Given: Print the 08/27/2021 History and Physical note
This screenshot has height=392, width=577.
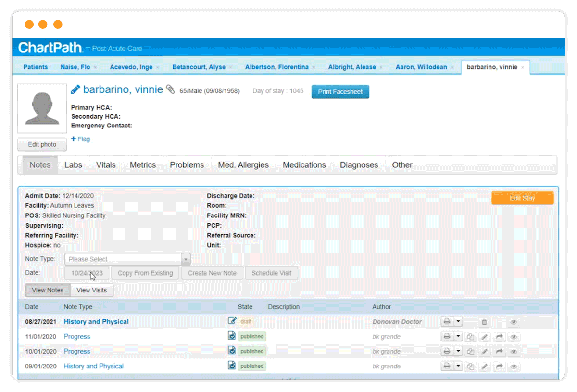Looking at the screenshot, I should pyautogui.click(x=447, y=322).
